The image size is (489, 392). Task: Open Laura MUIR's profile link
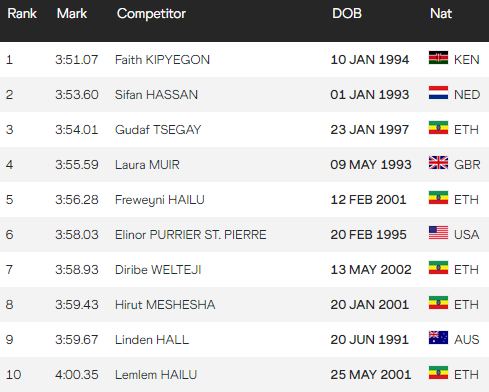coord(147,165)
